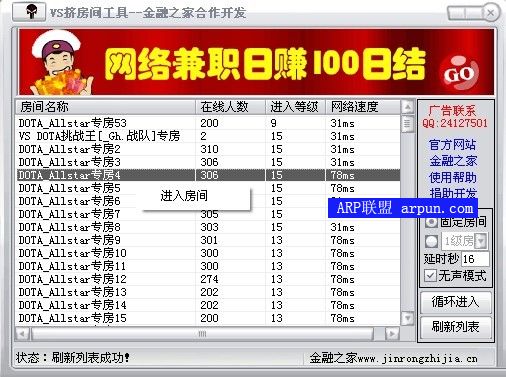Click the horizontal scroll right arrow
Screen dimensions: 506x377
point(392,334)
